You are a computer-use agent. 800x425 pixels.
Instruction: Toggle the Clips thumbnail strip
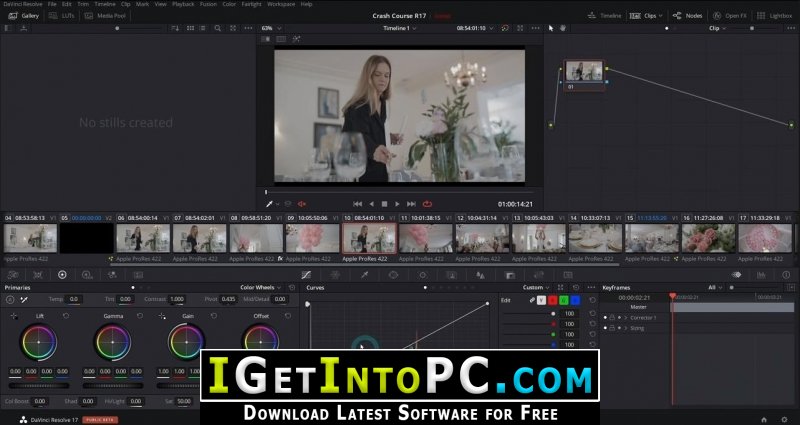(x=643, y=16)
